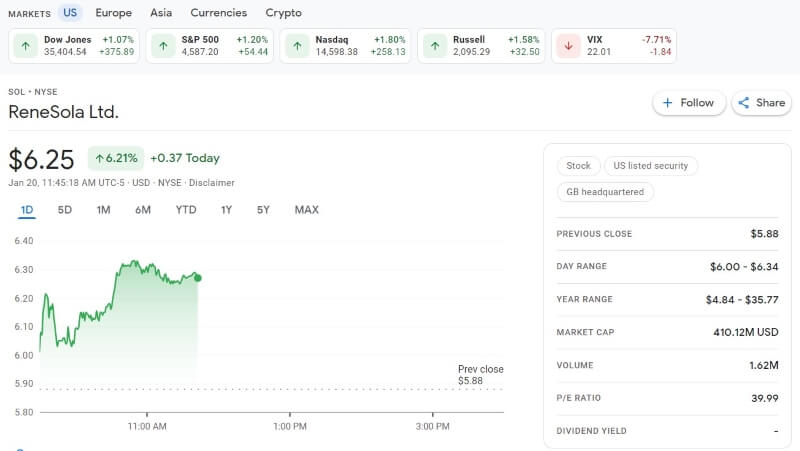Follow the ReneSola Ltd. stock
Image resolution: width=800 pixels, height=451 pixels.
[689, 103]
